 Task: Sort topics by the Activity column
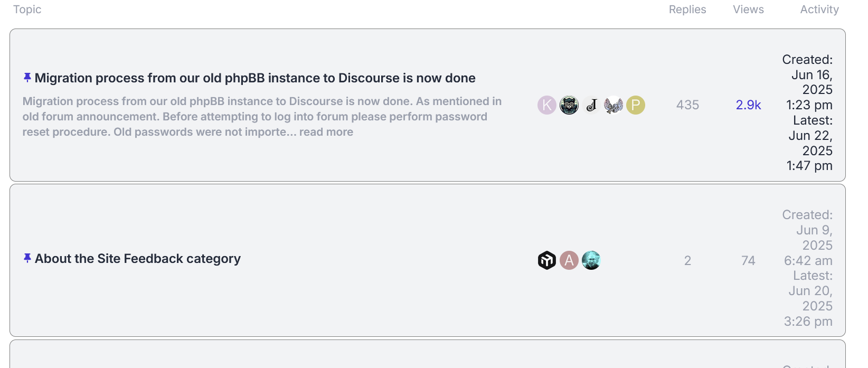pos(819,10)
